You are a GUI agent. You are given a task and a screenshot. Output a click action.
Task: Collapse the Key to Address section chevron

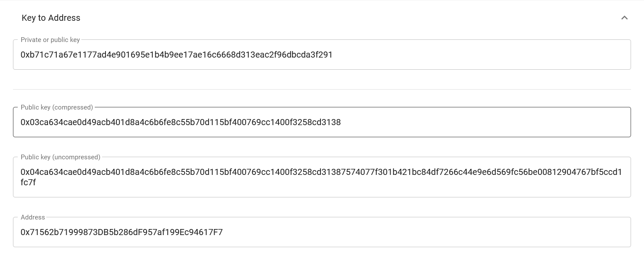[624, 18]
